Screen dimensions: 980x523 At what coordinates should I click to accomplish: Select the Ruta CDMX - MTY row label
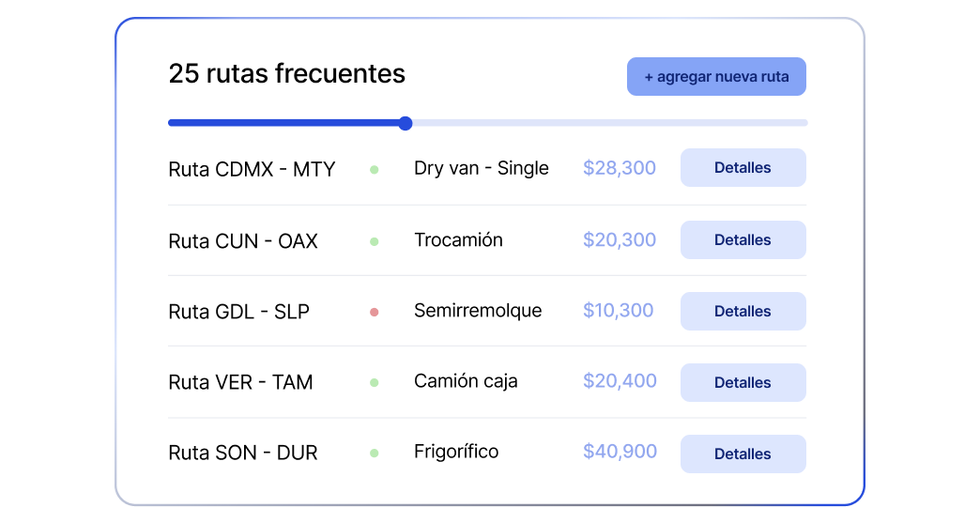click(x=252, y=169)
